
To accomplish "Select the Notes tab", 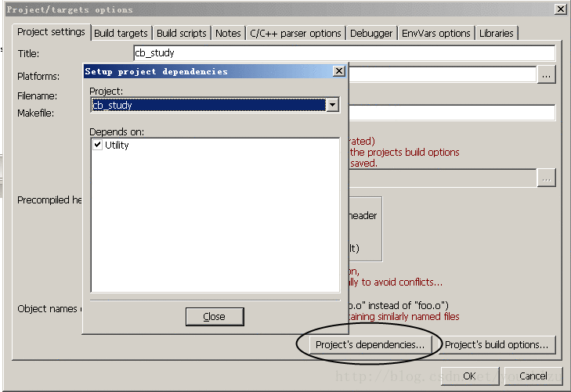I will (228, 33).
